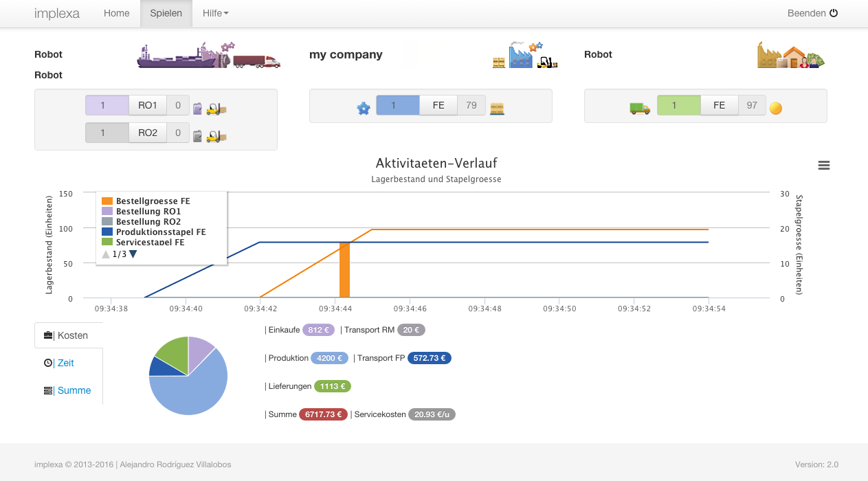Click the forklift icon in the RO2 row

(x=216, y=135)
